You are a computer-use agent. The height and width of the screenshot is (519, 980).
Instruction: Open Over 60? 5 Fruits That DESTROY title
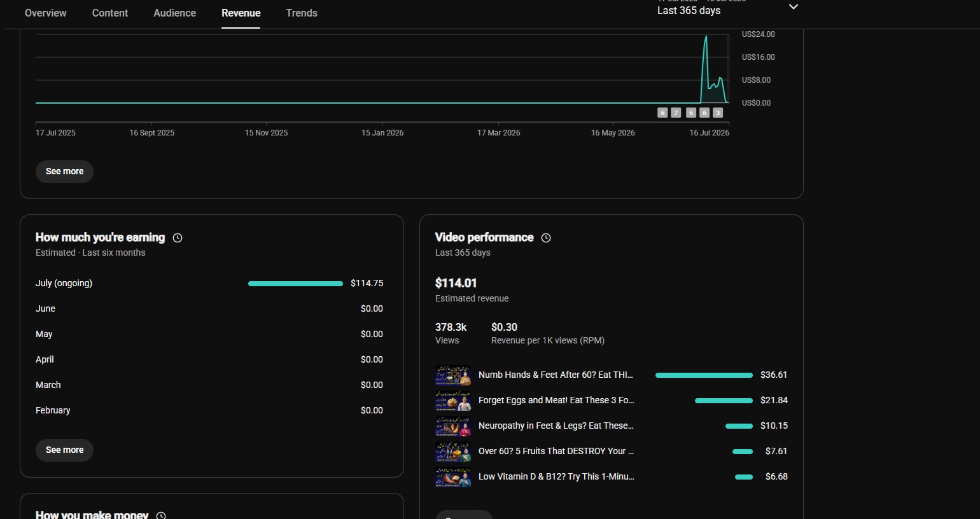tap(556, 452)
